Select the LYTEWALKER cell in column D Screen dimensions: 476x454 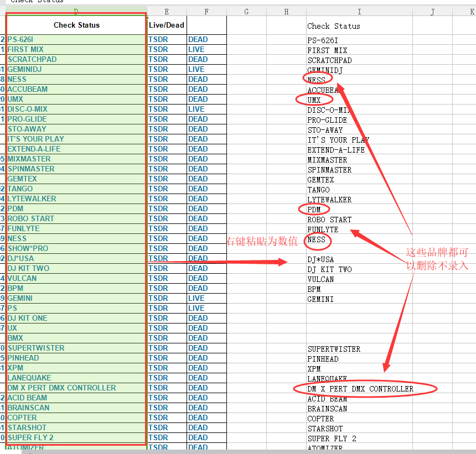(76, 199)
